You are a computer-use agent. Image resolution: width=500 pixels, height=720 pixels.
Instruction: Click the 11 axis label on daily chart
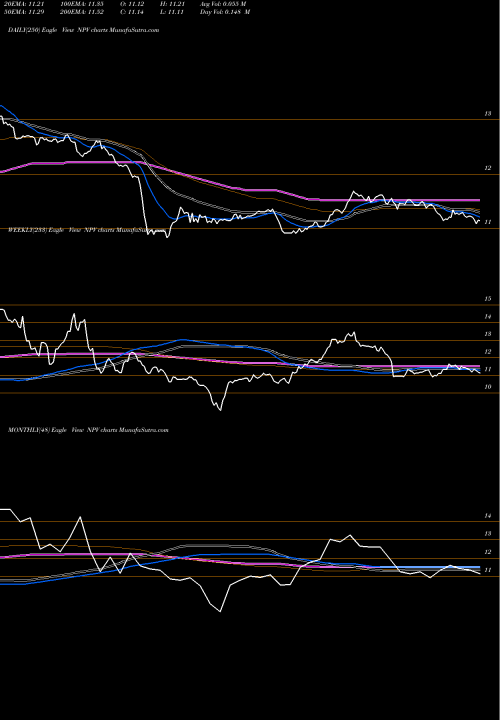(x=489, y=222)
